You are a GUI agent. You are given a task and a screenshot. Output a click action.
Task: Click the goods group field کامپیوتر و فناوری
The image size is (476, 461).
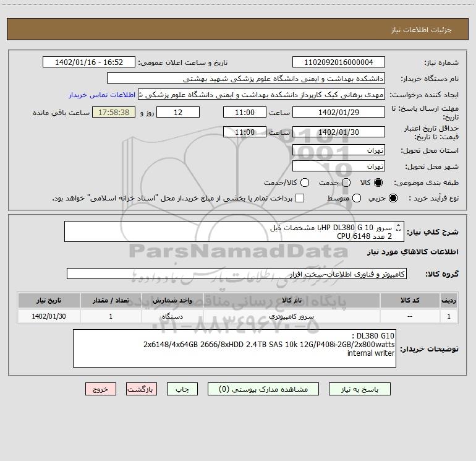(x=237, y=274)
